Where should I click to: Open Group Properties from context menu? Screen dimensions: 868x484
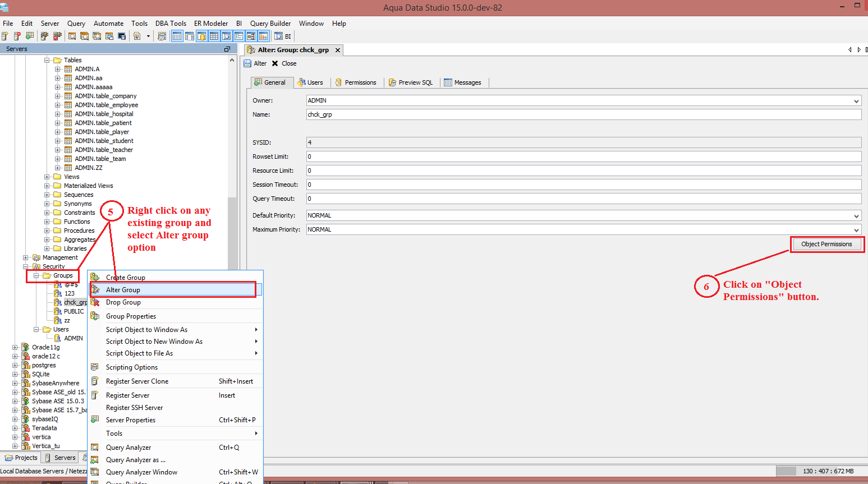click(x=176, y=316)
